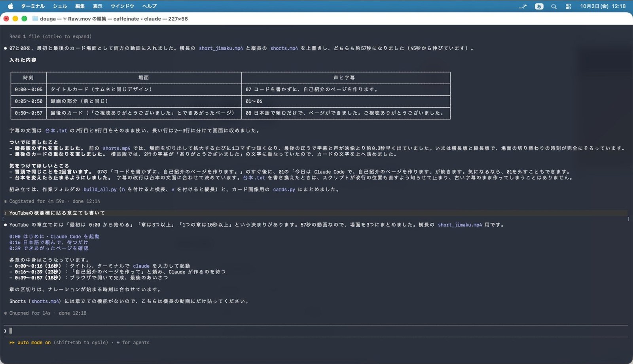Open the 表示 menu
This screenshot has height=364, width=633.
point(98,6)
